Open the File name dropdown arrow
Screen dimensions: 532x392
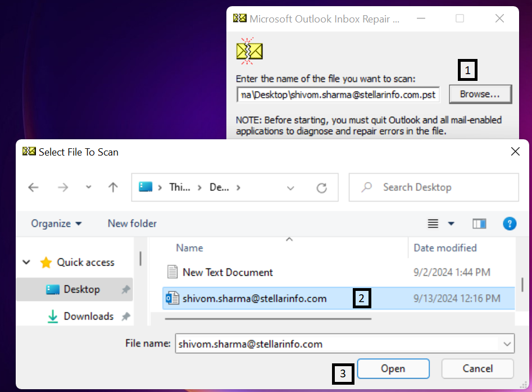pos(507,344)
